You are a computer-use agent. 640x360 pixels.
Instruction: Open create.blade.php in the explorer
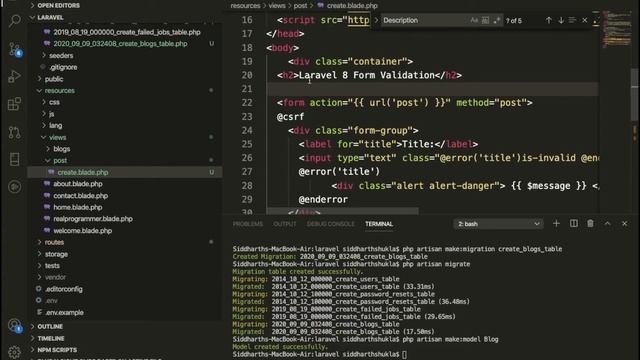point(82,172)
